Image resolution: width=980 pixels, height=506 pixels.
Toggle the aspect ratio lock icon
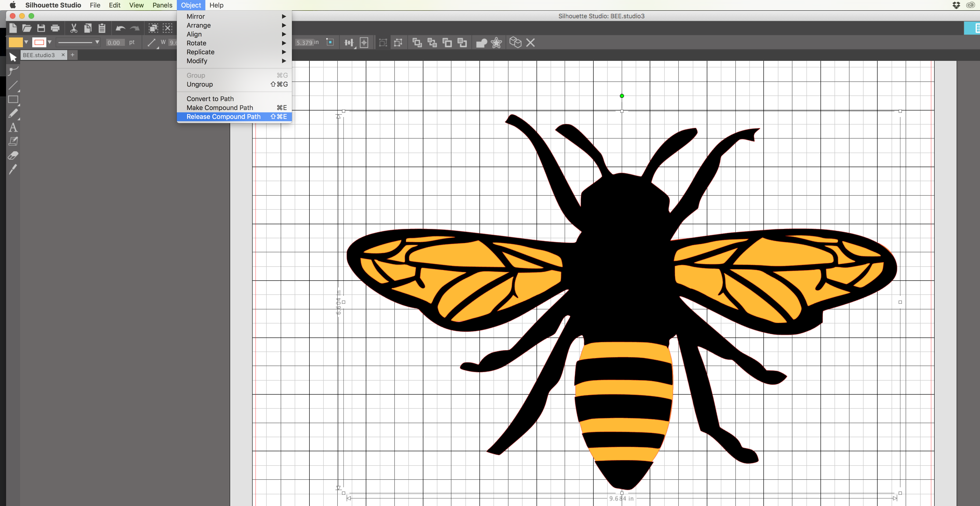[x=330, y=42]
